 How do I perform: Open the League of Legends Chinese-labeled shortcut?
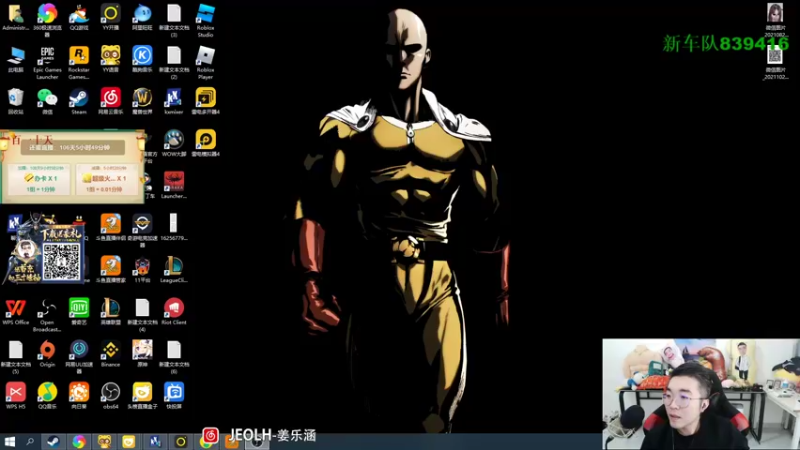point(110,311)
